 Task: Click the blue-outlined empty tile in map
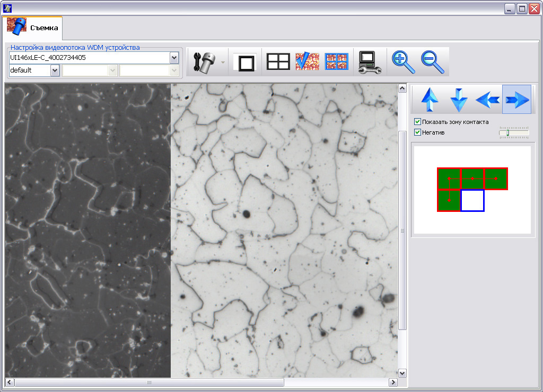tap(472, 200)
